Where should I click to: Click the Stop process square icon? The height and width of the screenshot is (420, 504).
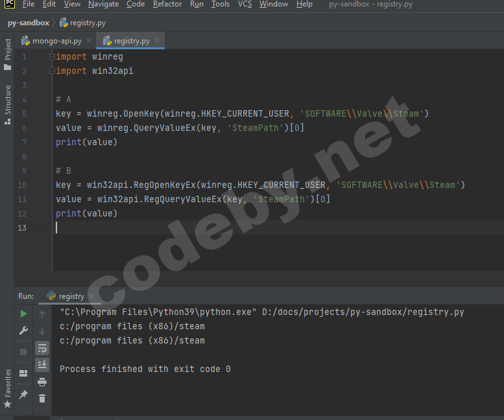click(x=23, y=351)
